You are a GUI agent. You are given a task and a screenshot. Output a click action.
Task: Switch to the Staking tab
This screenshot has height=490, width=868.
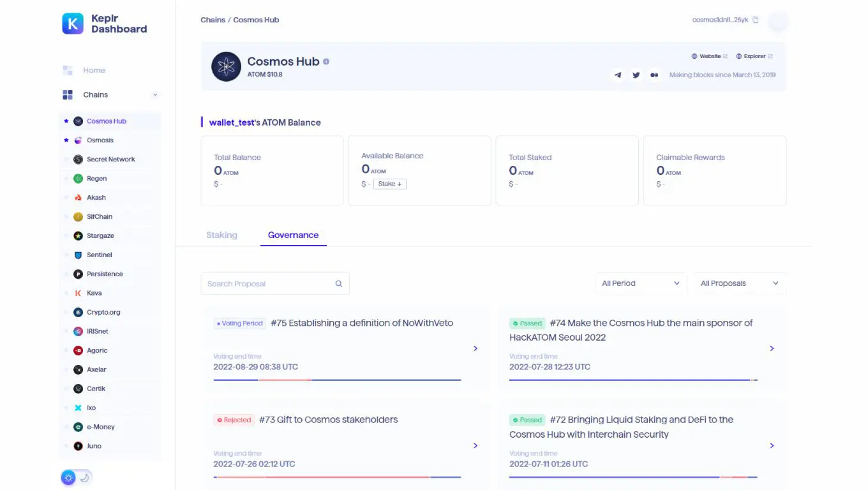pos(221,235)
